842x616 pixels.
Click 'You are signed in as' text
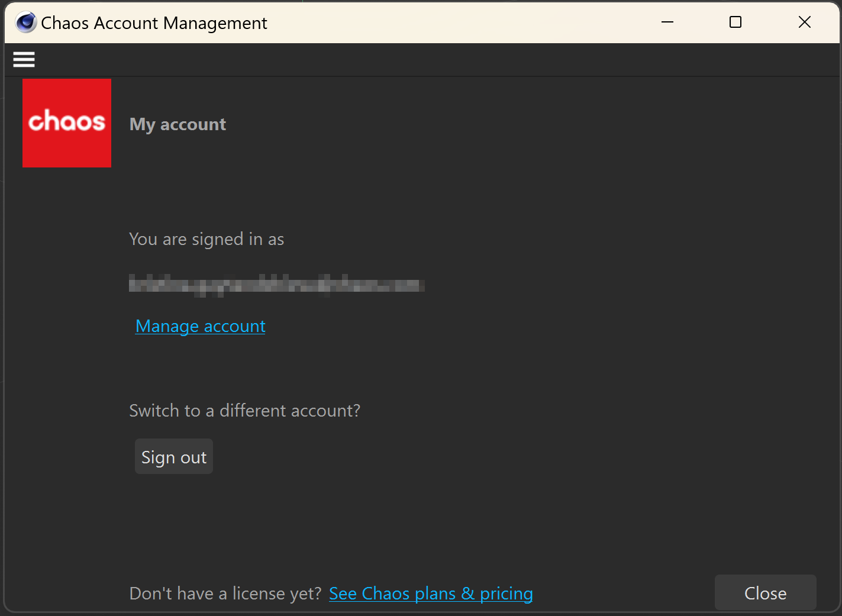pyautogui.click(x=207, y=239)
